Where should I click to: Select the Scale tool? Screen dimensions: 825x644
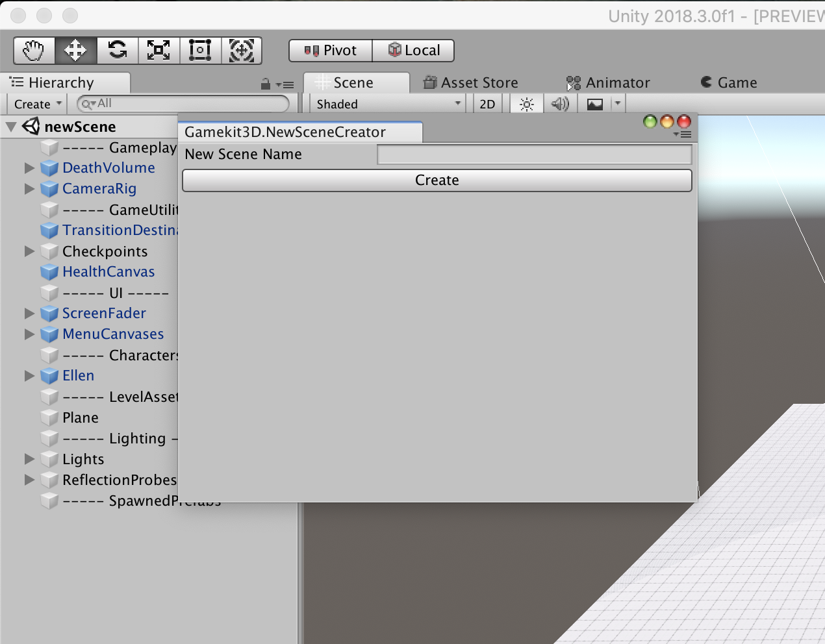159,51
